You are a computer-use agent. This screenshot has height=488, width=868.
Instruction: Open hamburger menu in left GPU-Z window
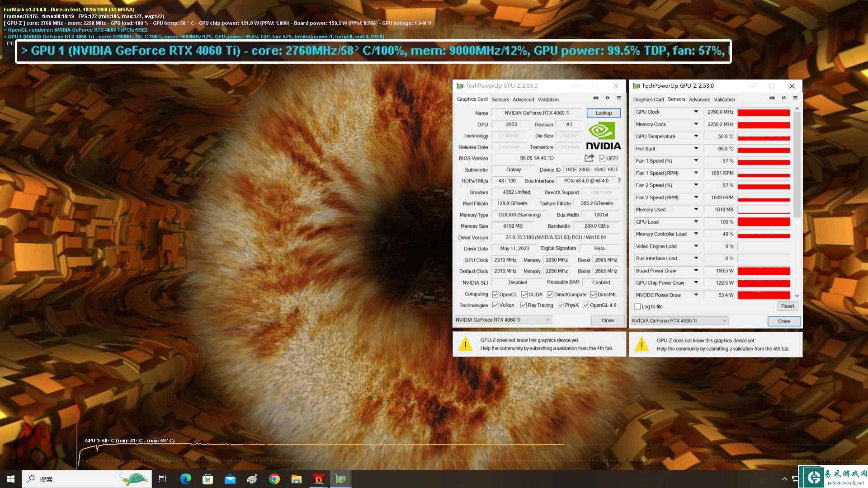coord(619,98)
